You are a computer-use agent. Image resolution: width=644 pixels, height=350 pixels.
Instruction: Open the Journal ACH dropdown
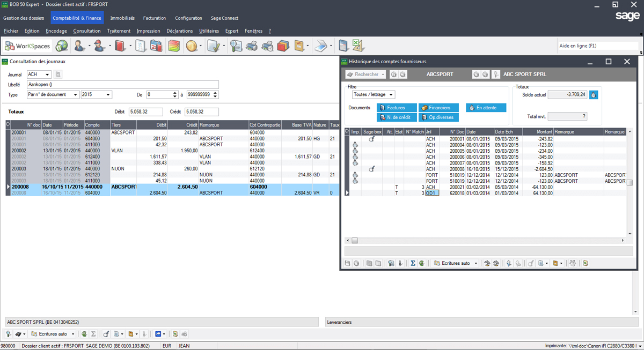click(47, 75)
